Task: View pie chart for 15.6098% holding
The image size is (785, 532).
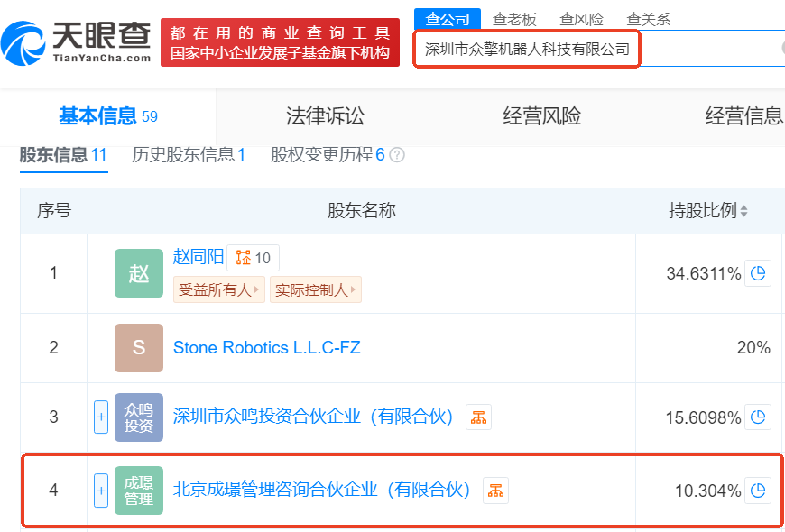Action: pyautogui.click(x=757, y=417)
